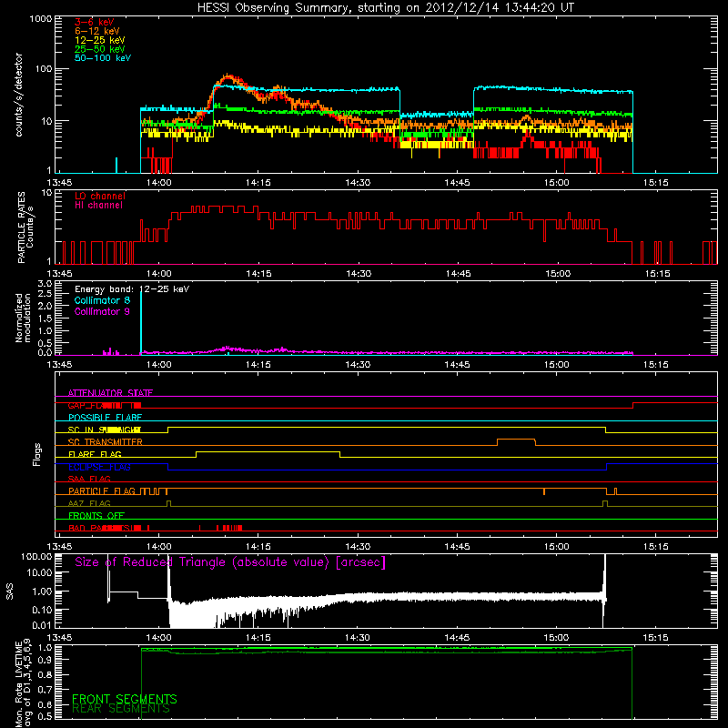
Task: Select the "FRONTS_OFF" flag label
Action: (96, 515)
